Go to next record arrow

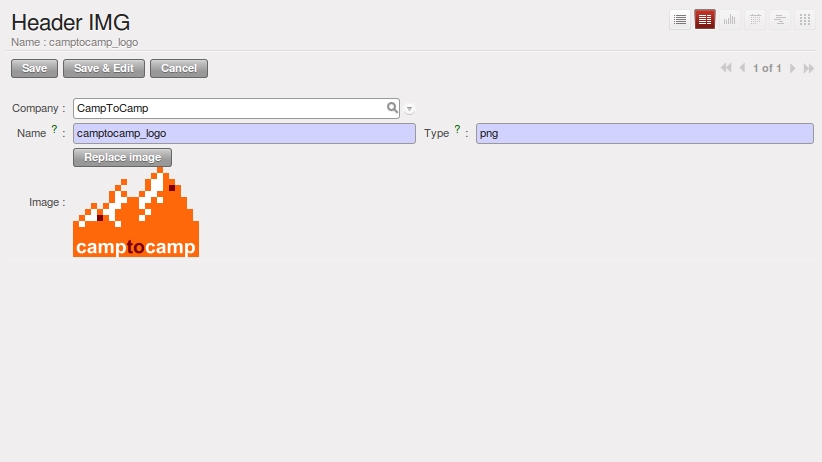pos(793,68)
